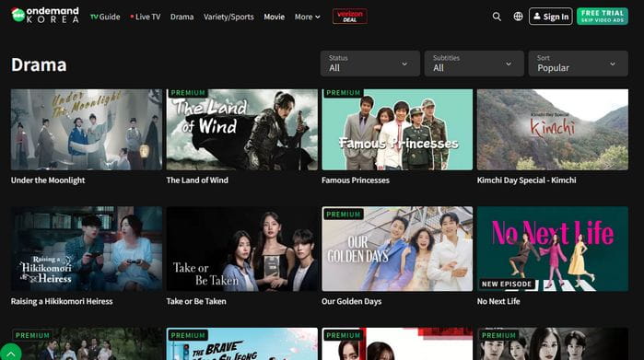644x360 pixels.
Task: Open the Status filter dropdown
Action: [x=370, y=64]
